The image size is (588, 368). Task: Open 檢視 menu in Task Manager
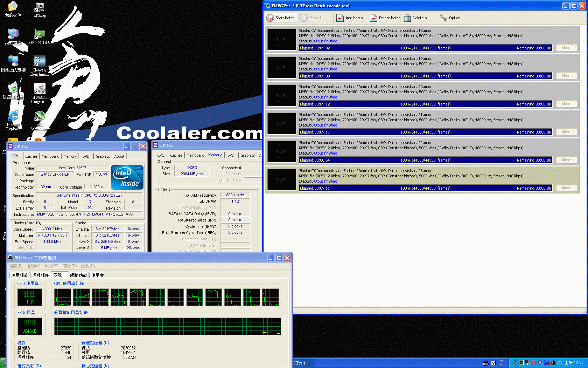(x=51, y=266)
